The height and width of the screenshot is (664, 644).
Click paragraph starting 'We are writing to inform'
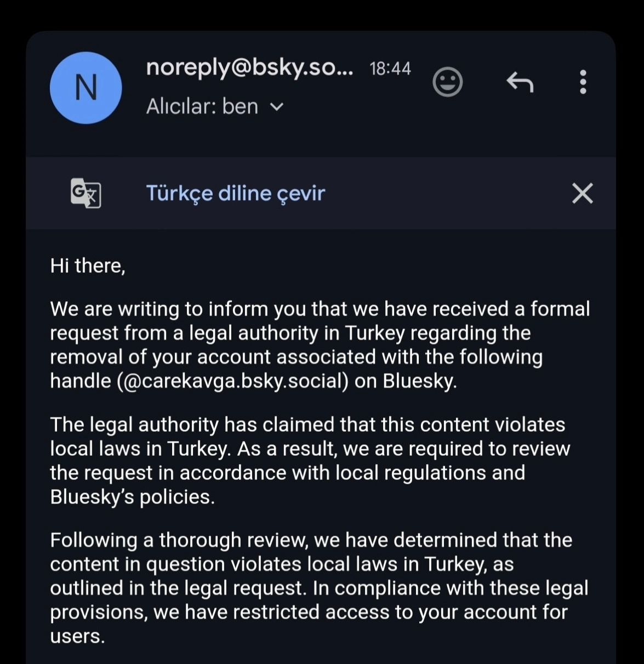click(x=320, y=345)
